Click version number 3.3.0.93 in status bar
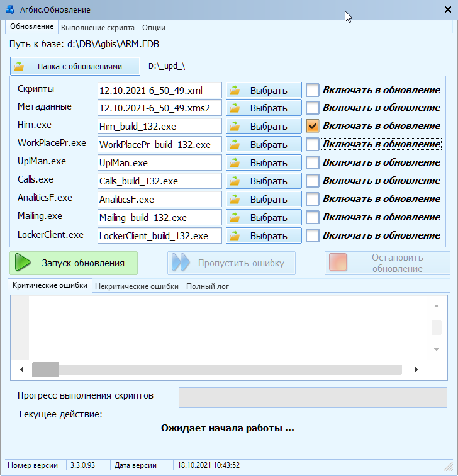 coord(82,465)
